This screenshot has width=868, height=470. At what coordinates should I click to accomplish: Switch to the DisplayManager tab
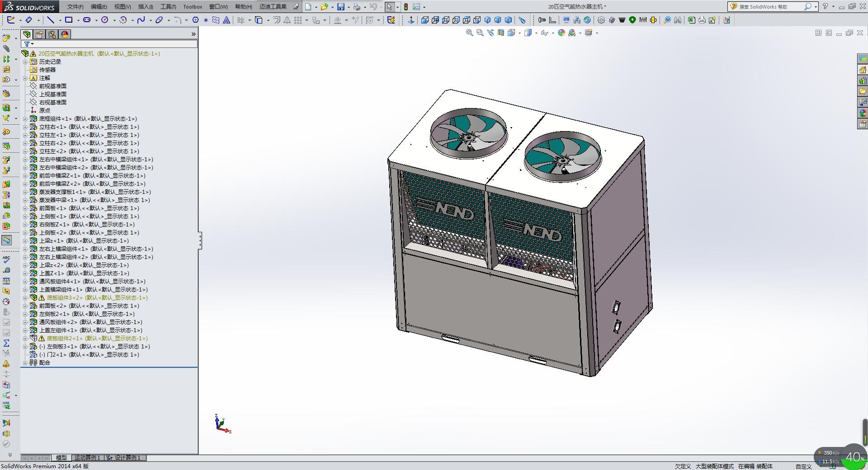click(x=65, y=34)
